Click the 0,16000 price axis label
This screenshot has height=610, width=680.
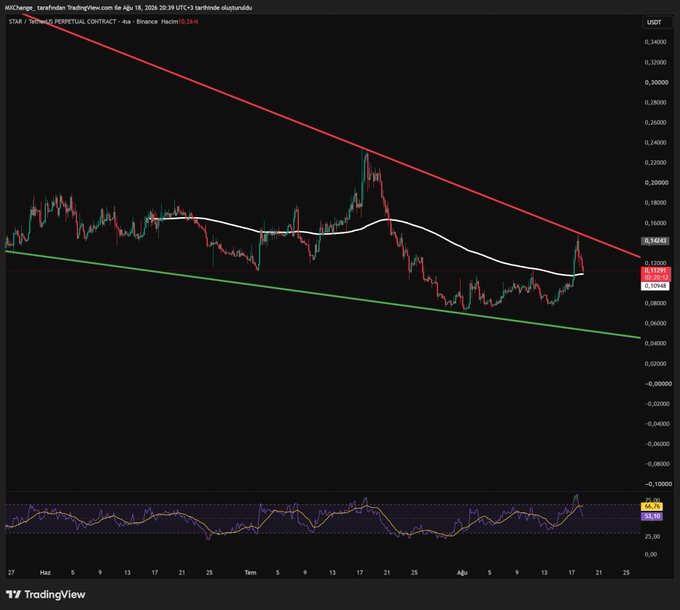[656, 223]
